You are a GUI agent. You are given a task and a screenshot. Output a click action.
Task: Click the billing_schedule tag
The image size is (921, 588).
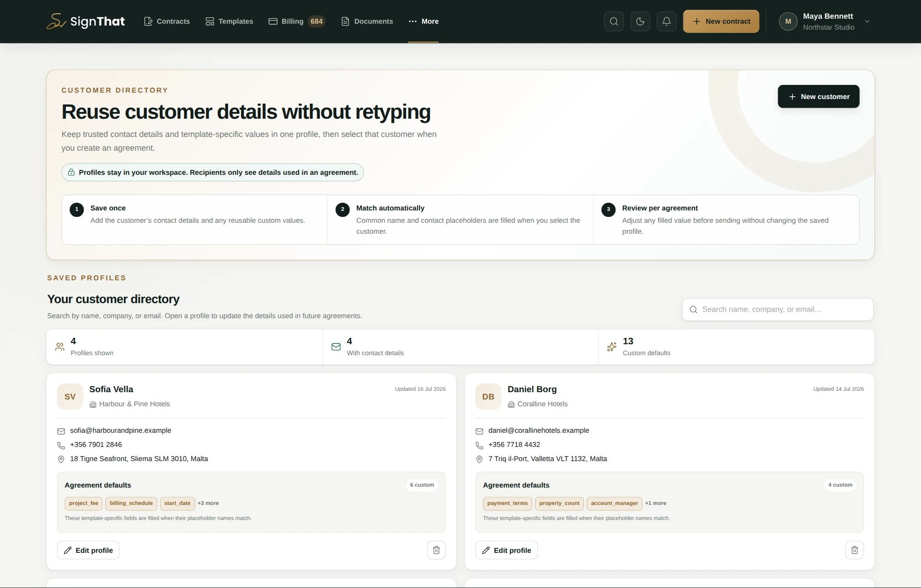131,503
